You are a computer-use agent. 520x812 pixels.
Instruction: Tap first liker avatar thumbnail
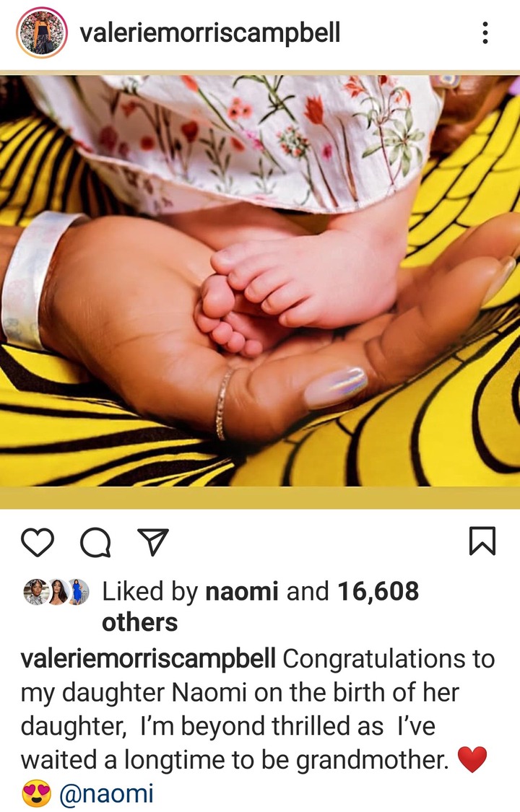point(36,591)
